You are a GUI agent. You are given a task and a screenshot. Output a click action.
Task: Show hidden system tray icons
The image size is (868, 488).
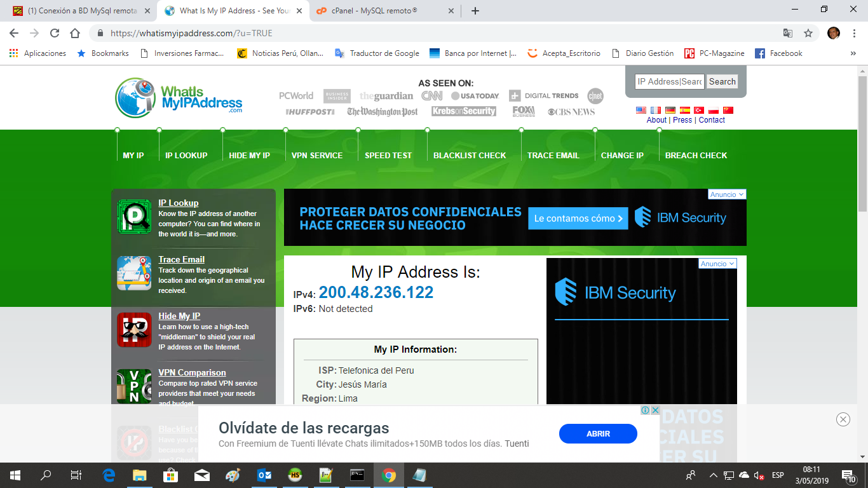click(x=714, y=475)
